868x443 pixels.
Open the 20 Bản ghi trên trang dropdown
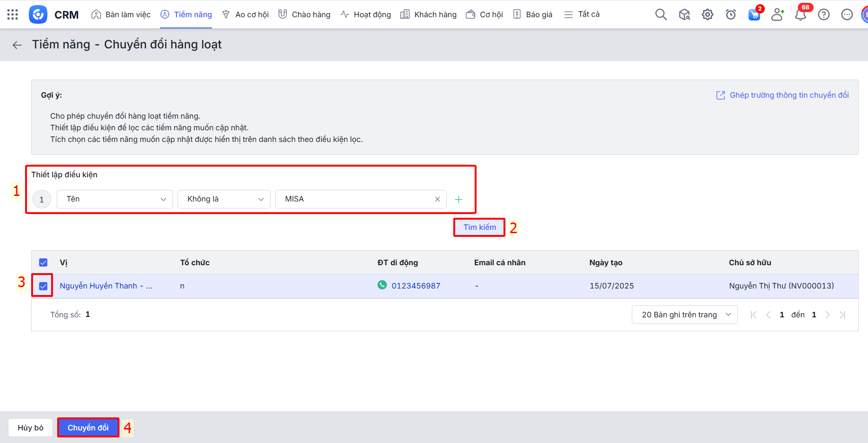click(684, 315)
